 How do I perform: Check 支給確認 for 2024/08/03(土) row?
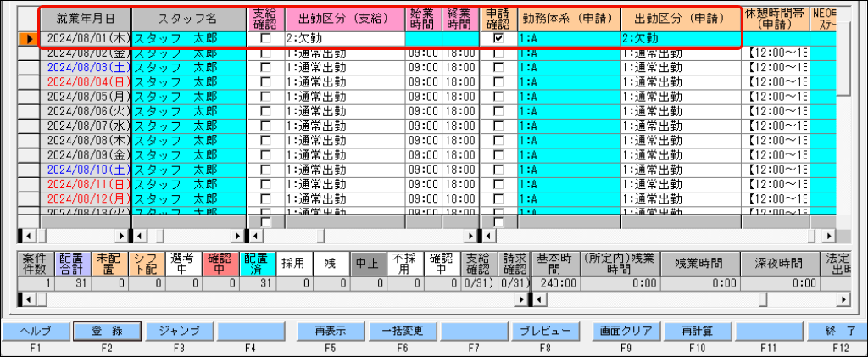tap(265, 68)
